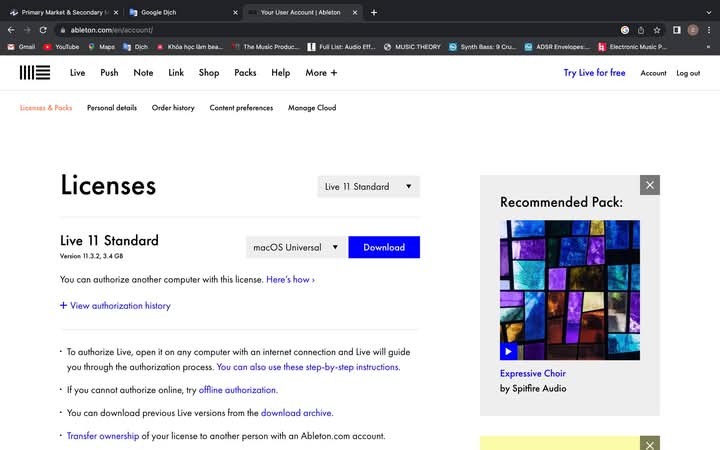The width and height of the screenshot is (720, 450).
Task: Click the Expressive Choir stained glass thumbnail
Action: [x=570, y=290]
